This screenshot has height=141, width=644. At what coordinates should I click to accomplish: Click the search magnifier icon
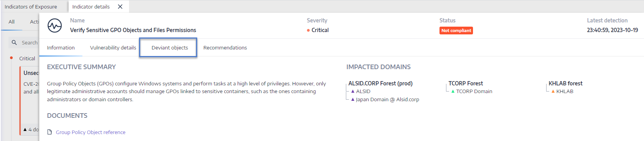(14, 42)
